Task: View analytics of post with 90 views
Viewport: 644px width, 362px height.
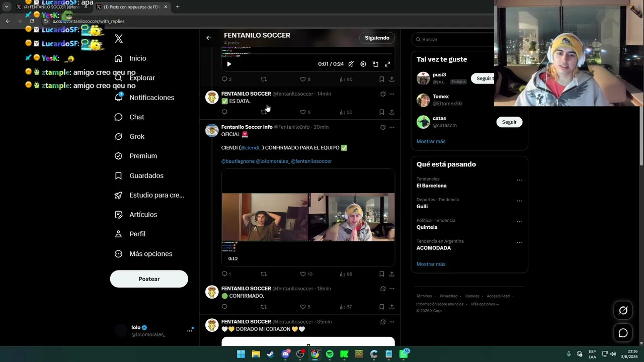Action: click(346, 79)
